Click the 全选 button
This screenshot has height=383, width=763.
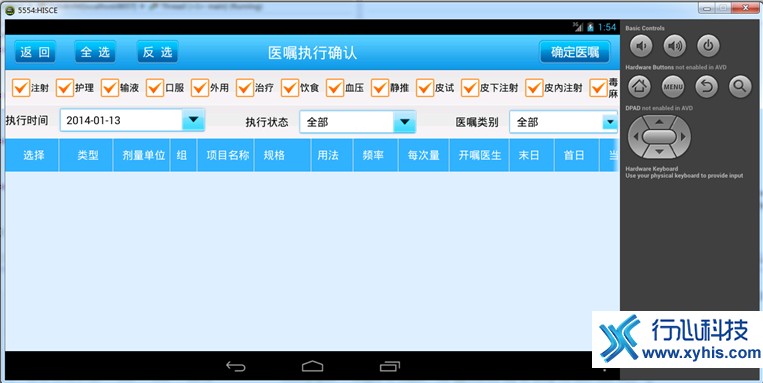95,52
